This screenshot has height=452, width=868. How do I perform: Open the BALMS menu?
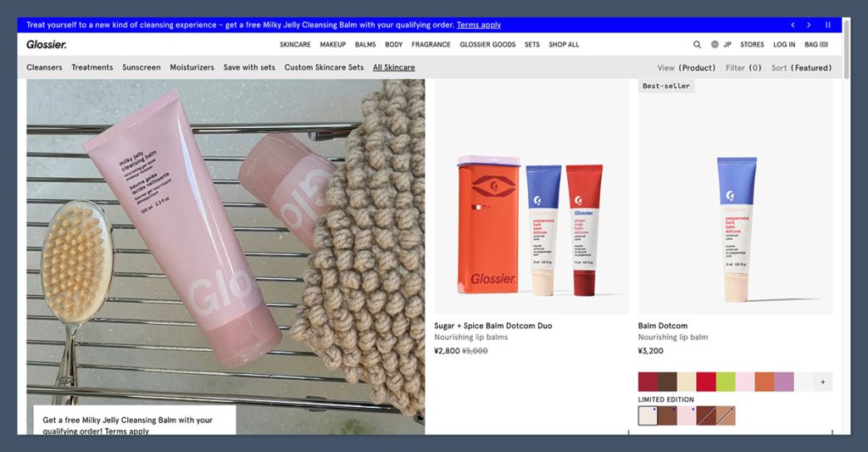365,44
